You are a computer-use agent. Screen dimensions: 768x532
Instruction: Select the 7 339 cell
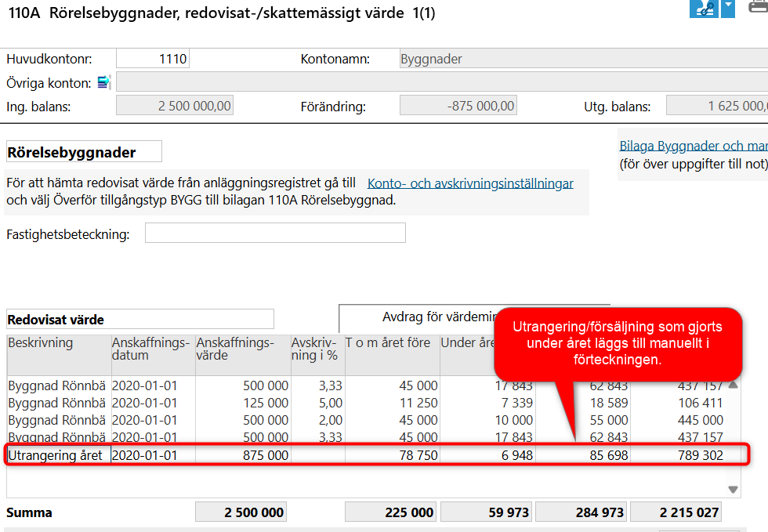[x=487, y=403]
